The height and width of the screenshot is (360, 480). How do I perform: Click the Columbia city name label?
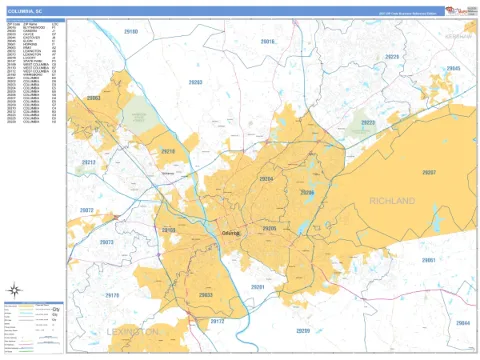(231, 233)
